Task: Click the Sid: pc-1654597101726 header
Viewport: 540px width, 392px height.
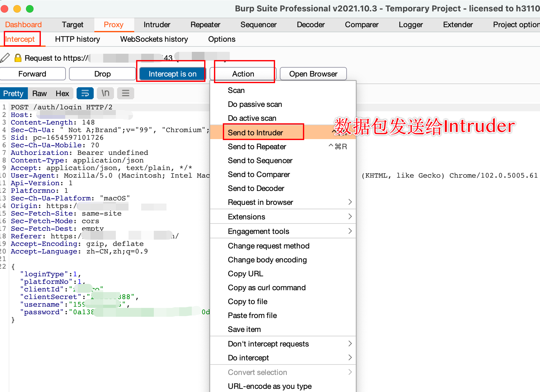Action: [x=57, y=138]
